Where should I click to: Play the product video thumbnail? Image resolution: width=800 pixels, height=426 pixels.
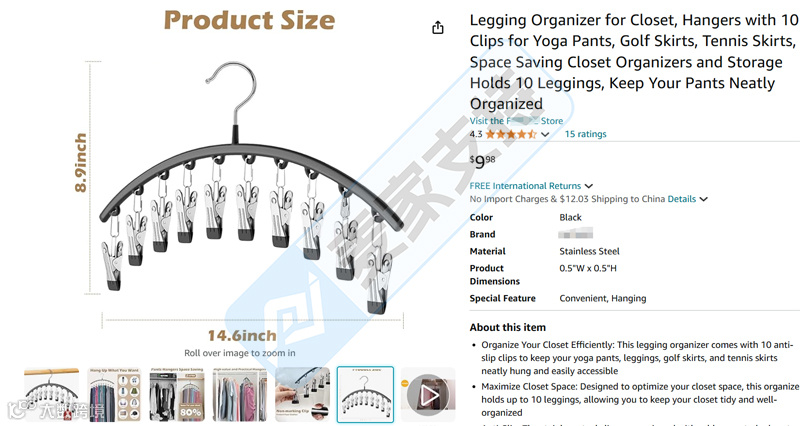click(428, 394)
